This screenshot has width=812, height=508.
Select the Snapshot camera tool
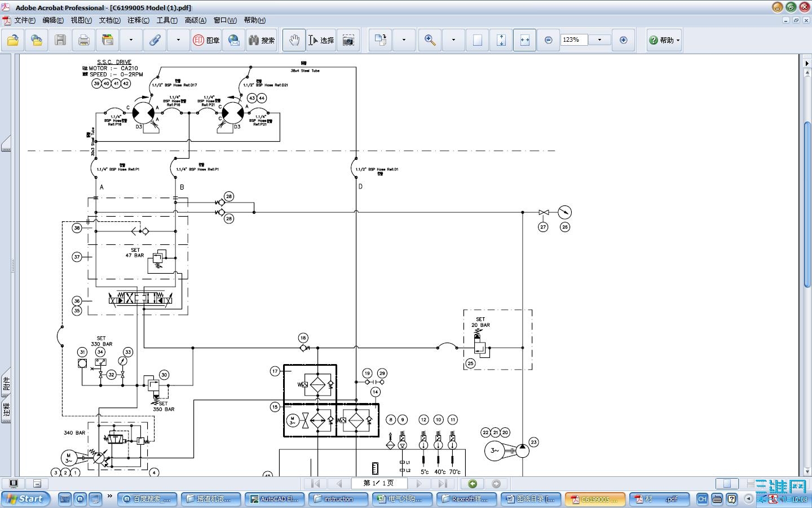click(348, 40)
